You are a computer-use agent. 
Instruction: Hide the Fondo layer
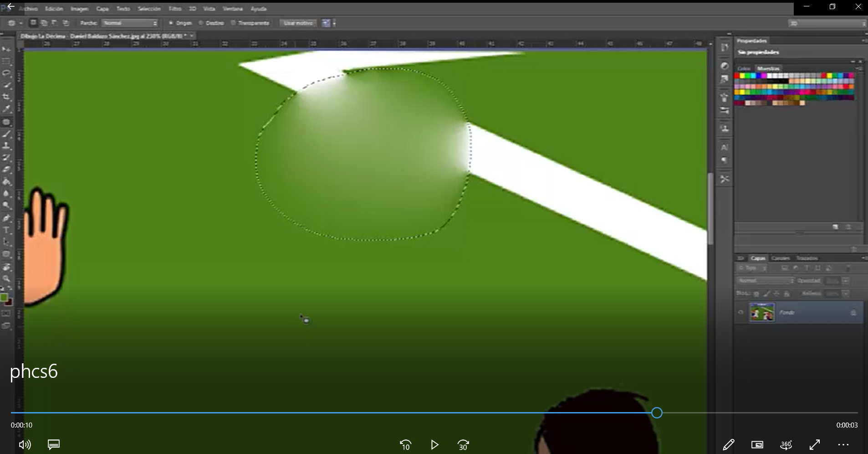tap(741, 312)
